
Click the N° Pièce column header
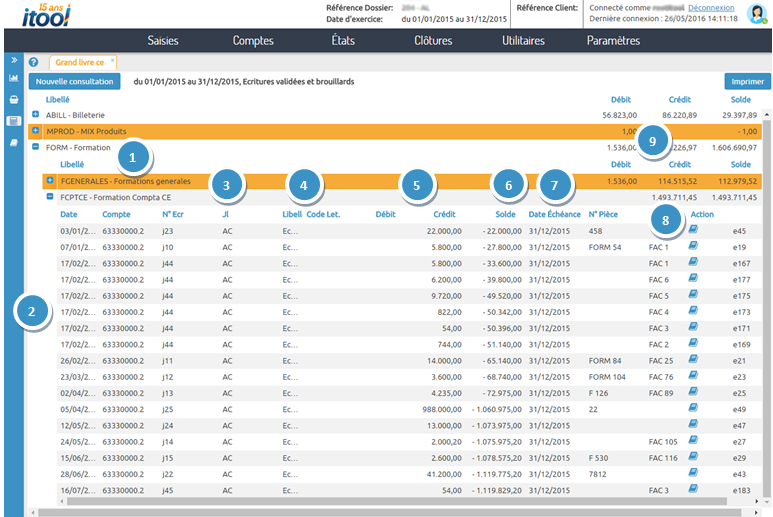[603, 214]
